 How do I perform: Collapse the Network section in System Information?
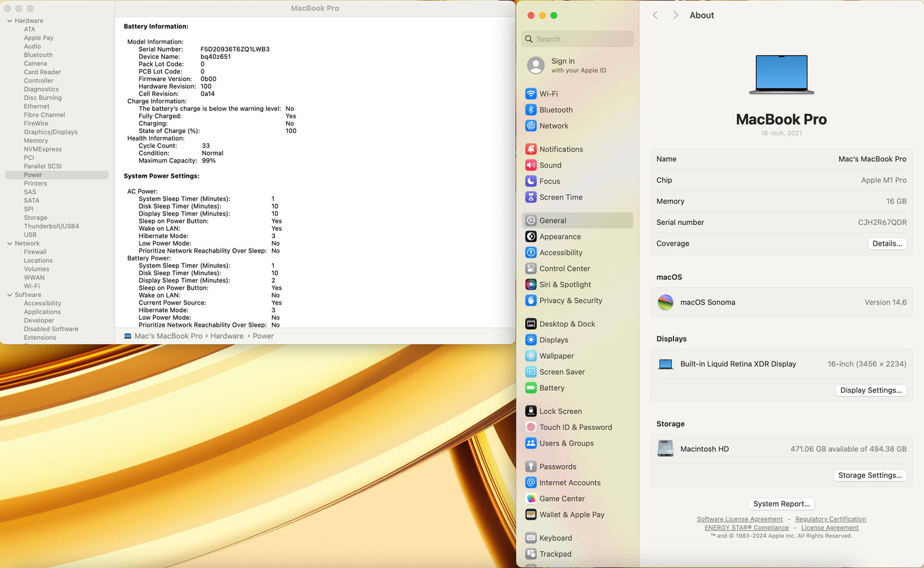10,244
